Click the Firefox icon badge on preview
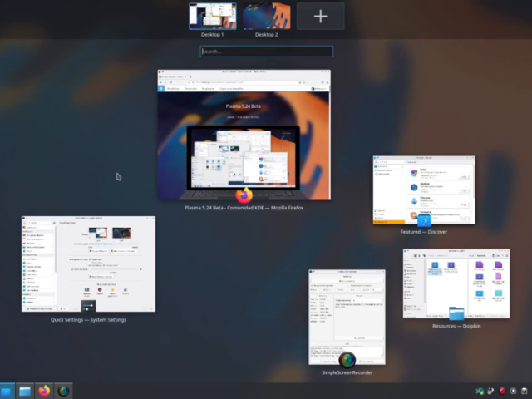Image resolution: width=532 pixels, height=399 pixels. click(x=244, y=195)
